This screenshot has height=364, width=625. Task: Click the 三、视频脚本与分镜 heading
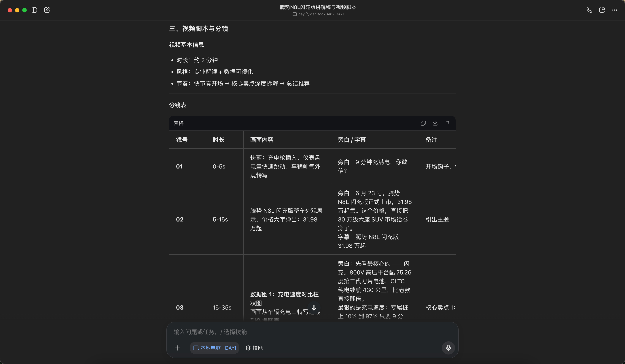pos(198,29)
